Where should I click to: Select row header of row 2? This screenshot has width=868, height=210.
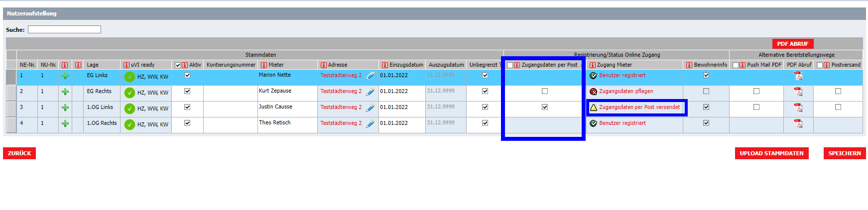[11, 93]
